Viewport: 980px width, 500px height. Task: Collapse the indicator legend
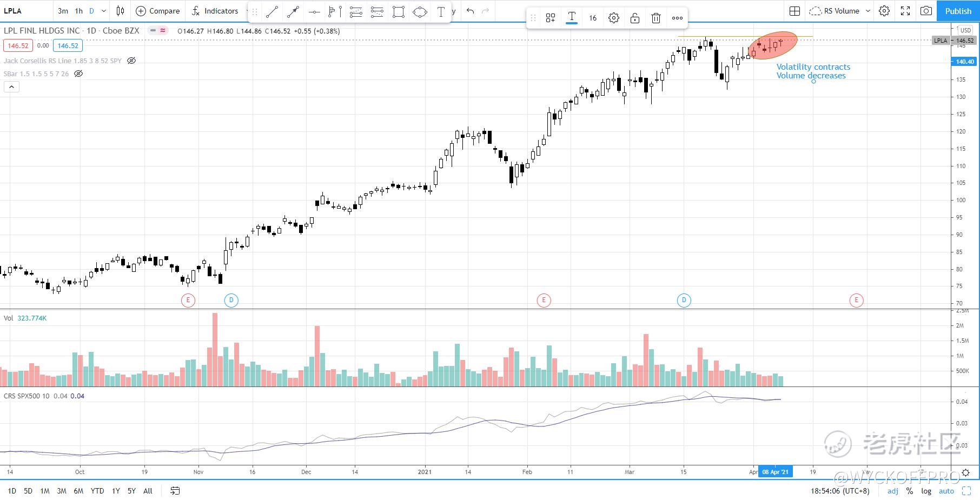click(11, 86)
